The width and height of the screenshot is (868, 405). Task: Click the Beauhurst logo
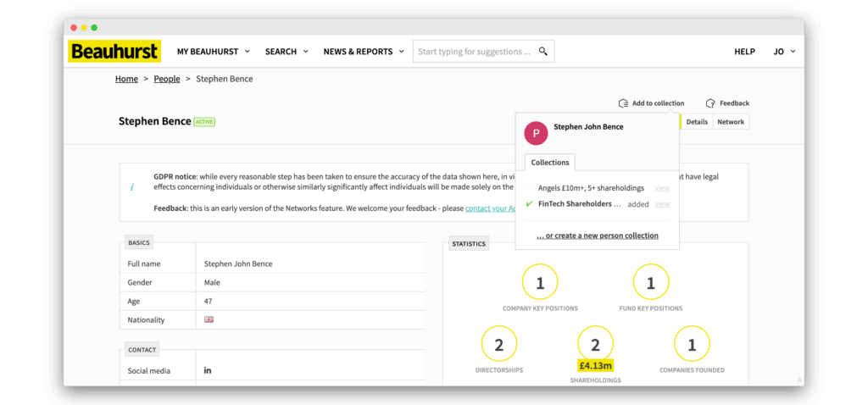(x=114, y=51)
